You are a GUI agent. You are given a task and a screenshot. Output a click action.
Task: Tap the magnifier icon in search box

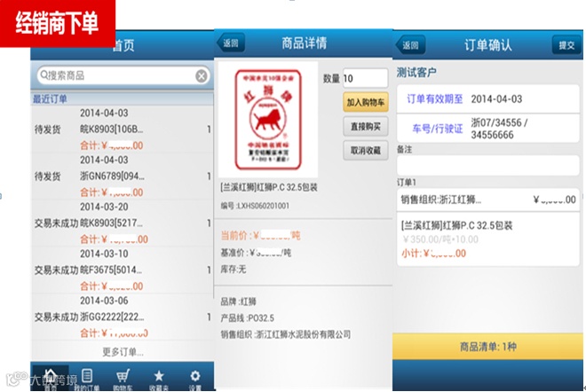point(44,75)
